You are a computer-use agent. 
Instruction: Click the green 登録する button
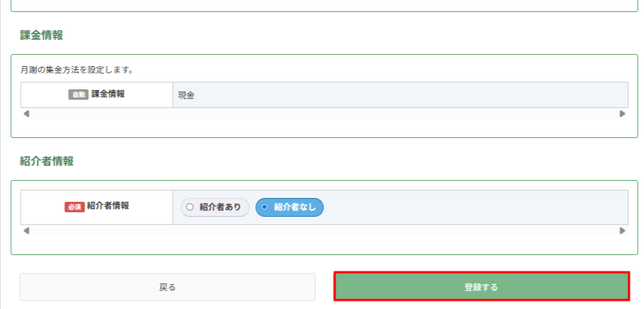[x=482, y=286]
